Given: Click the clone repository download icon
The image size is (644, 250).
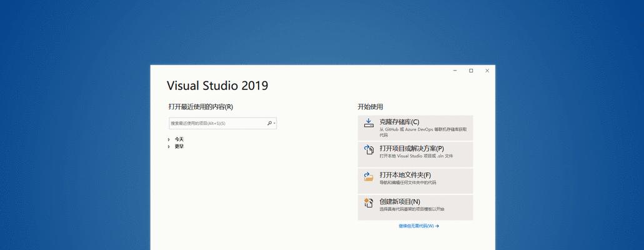Looking at the screenshot, I should click(x=369, y=122).
